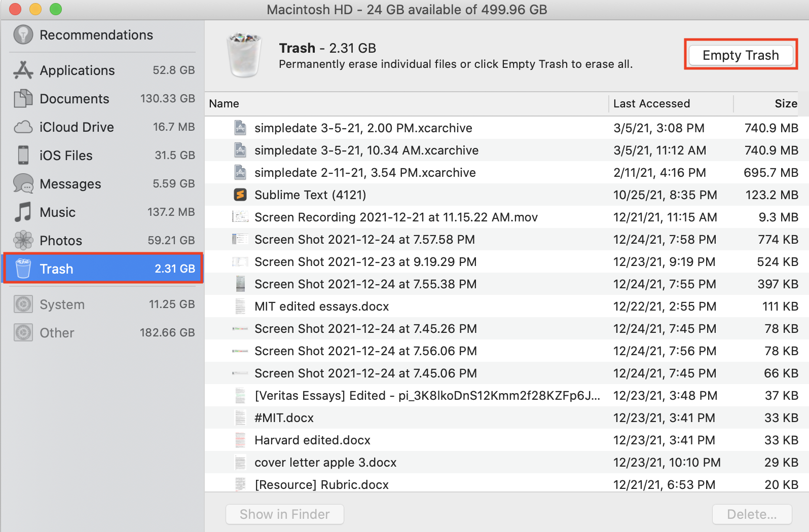Screen dimensions: 809x532
Task: Select file name Harvard edited.docx
Action: pos(312,440)
